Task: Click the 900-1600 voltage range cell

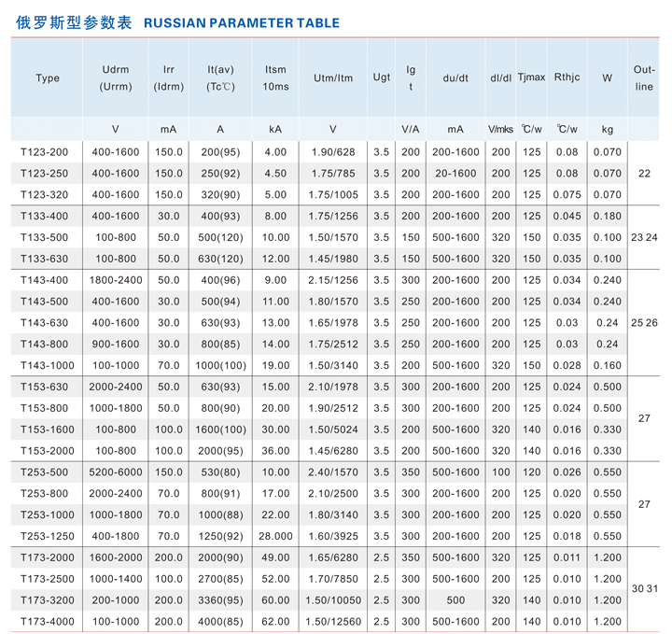Action: pos(116,345)
